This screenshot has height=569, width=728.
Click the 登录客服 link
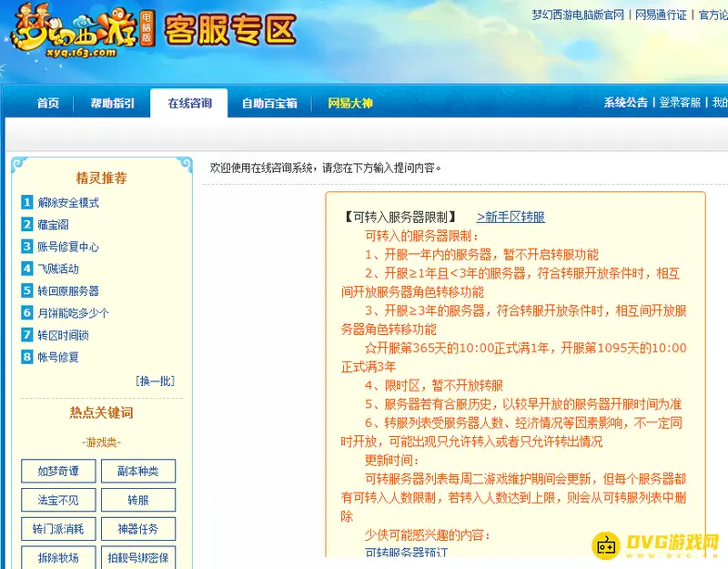pos(679,102)
